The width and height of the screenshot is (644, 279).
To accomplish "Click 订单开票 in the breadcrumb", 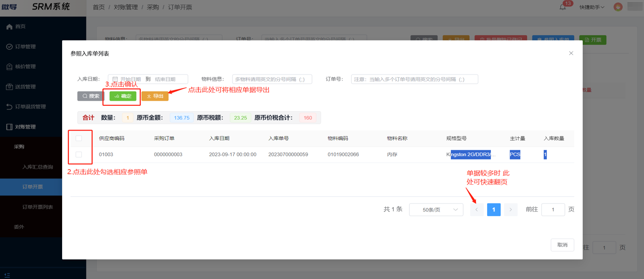I will click(x=180, y=7).
